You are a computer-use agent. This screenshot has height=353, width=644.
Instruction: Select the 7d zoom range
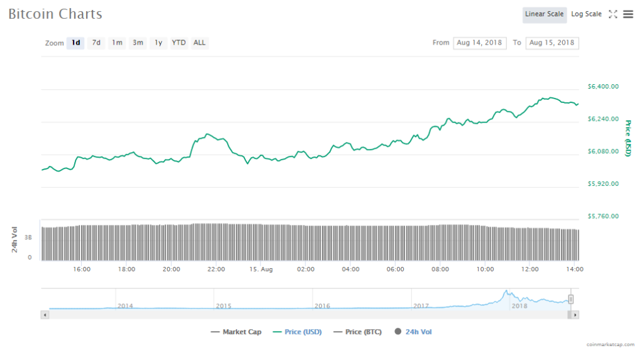click(x=96, y=43)
